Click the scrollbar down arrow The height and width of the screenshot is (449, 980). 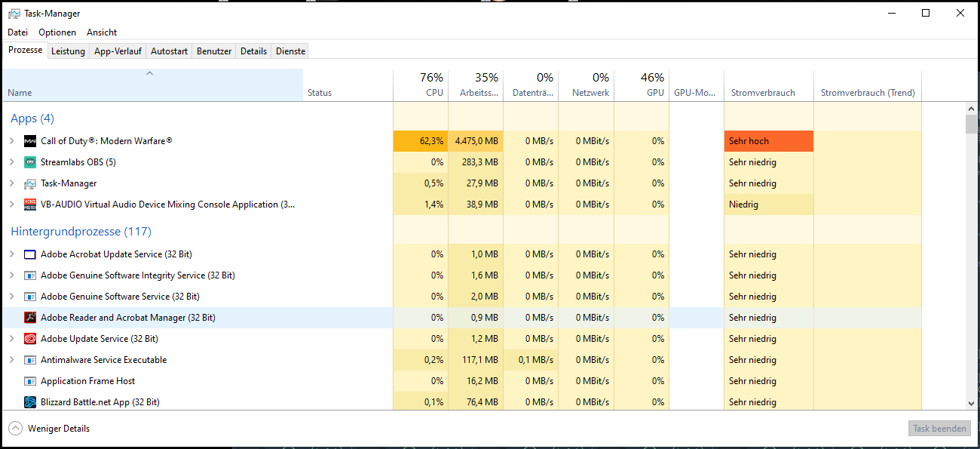(971, 404)
